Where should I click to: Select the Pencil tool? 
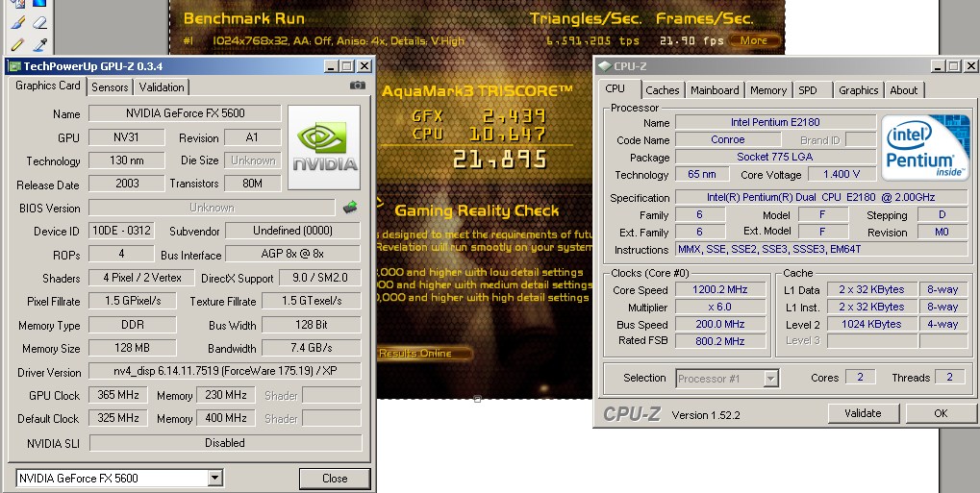(x=17, y=44)
